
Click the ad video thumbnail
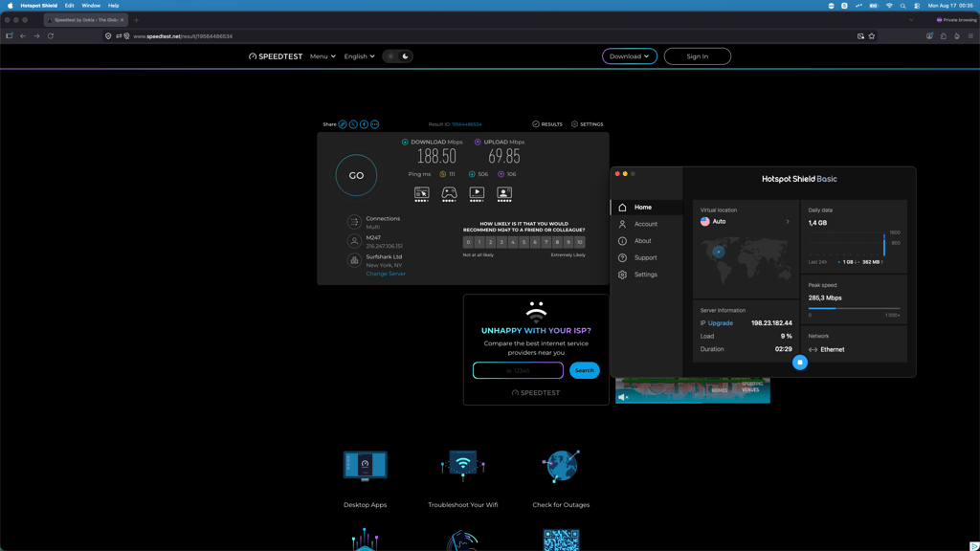coord(693,390)
